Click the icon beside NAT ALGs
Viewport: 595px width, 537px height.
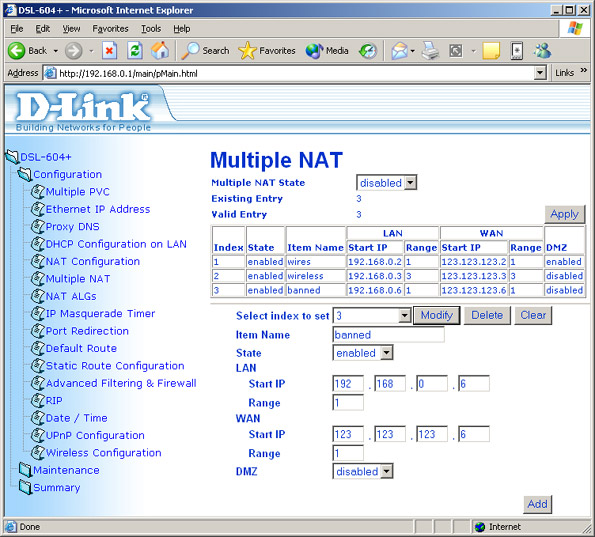coord(38,296)
